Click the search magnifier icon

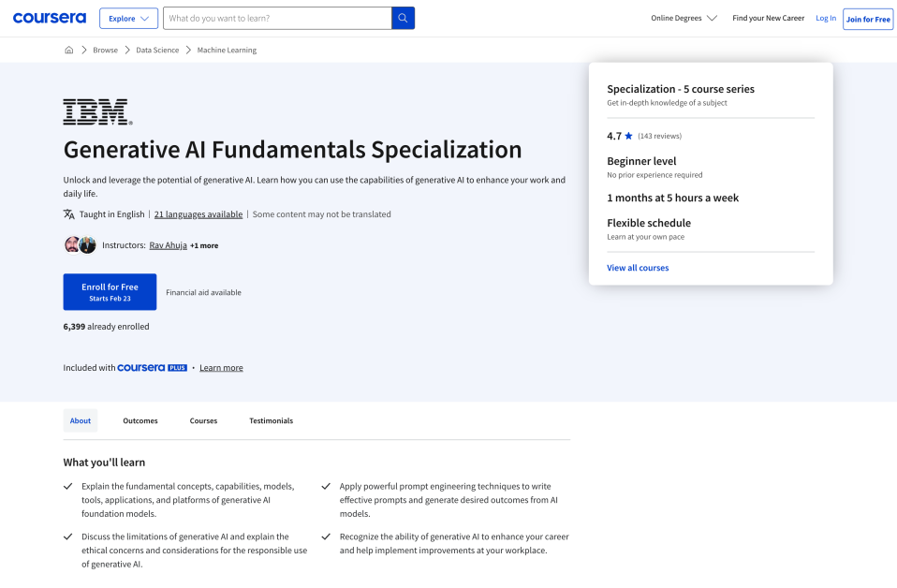click(403, 18)
